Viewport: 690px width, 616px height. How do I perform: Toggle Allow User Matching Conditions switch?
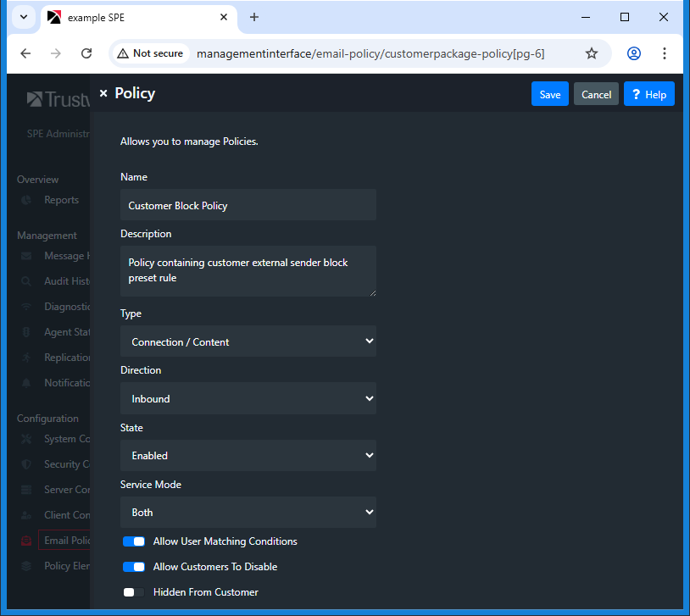click(x=134, y=541)
